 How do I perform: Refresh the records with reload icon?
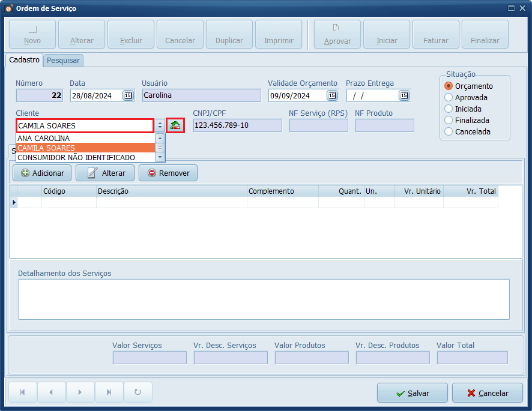click(138, 392)
